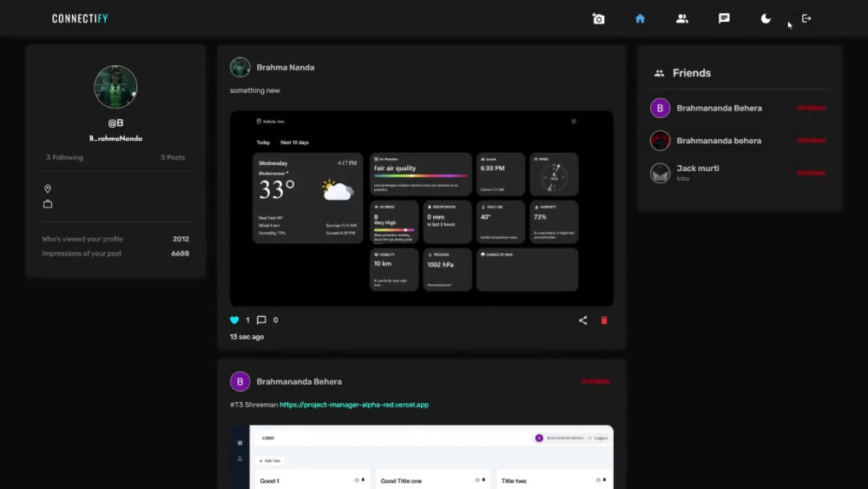Click the location pin icon
Image resolution: width=868 pixels, height=489 pixels.
[x=48, y=188]
